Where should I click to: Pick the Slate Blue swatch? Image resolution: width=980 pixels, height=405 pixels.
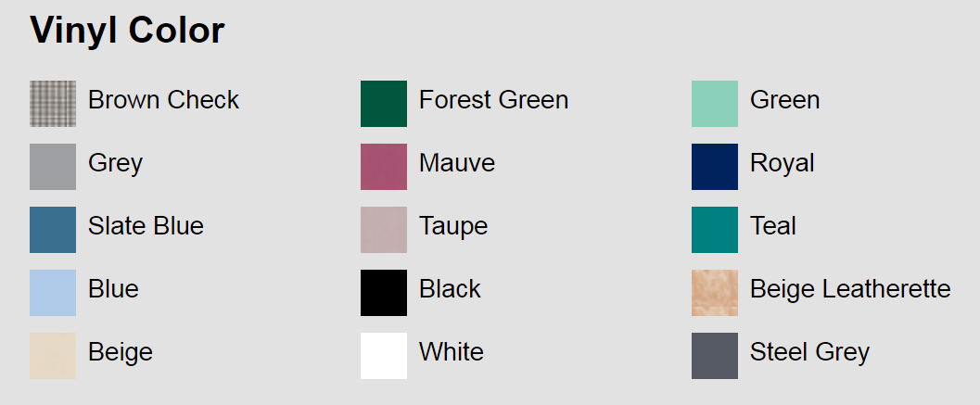pyautogui.click(x=53, y=230)
